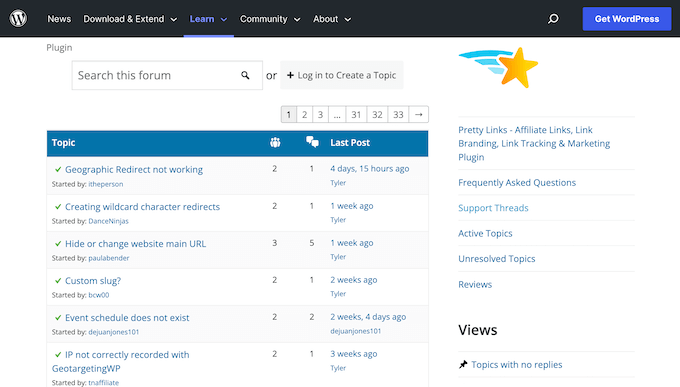Expand the Learn menu chevron
This screenshot has height=387, width=680.
pos(224,20)
